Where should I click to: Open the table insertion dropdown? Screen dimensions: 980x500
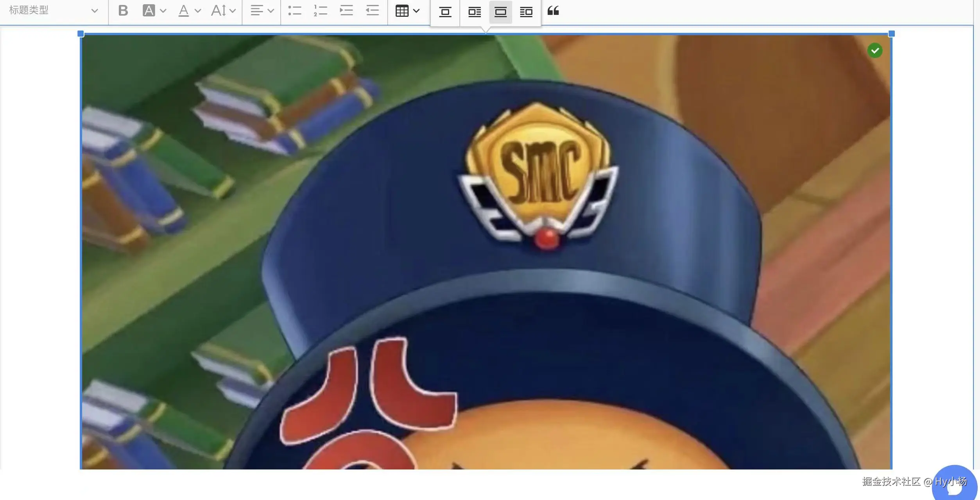[x=407, y=11]
